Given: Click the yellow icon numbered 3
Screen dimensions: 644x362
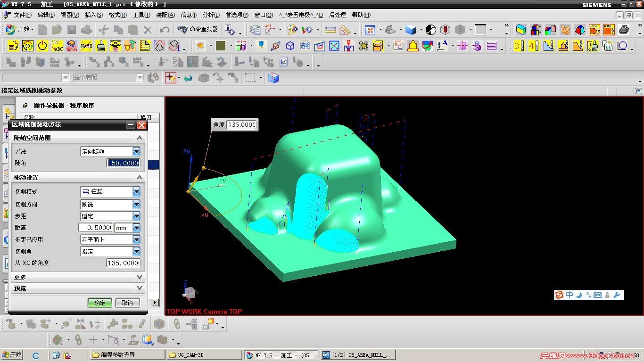Looking at the screenshot, I should tap(519, 46).
